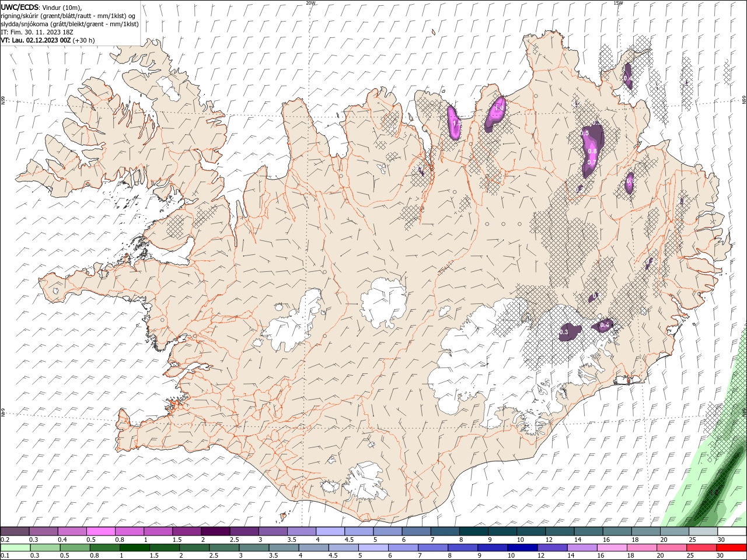The width and height of the screenshot is (747, 560).
Task: Click the 'rigning/skúrir' description line
Action: [x=69, y=16]
